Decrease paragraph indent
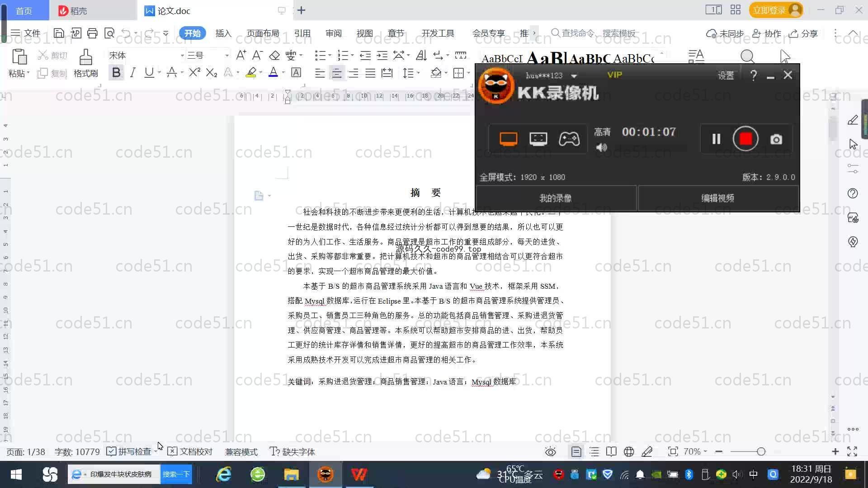The image size is (868, 488). [365, 55]
